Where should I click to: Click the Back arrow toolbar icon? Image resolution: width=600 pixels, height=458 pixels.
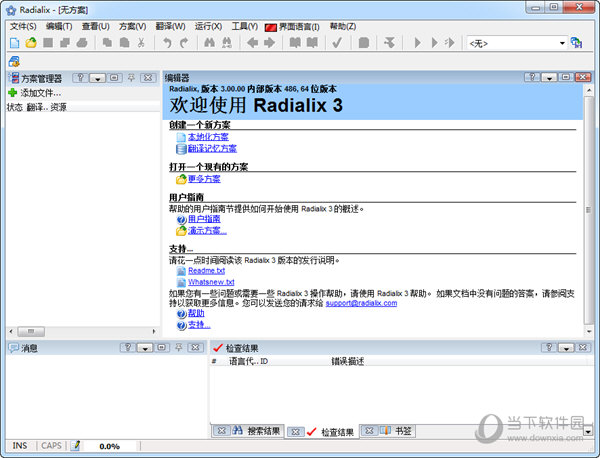tap(252, 42)
